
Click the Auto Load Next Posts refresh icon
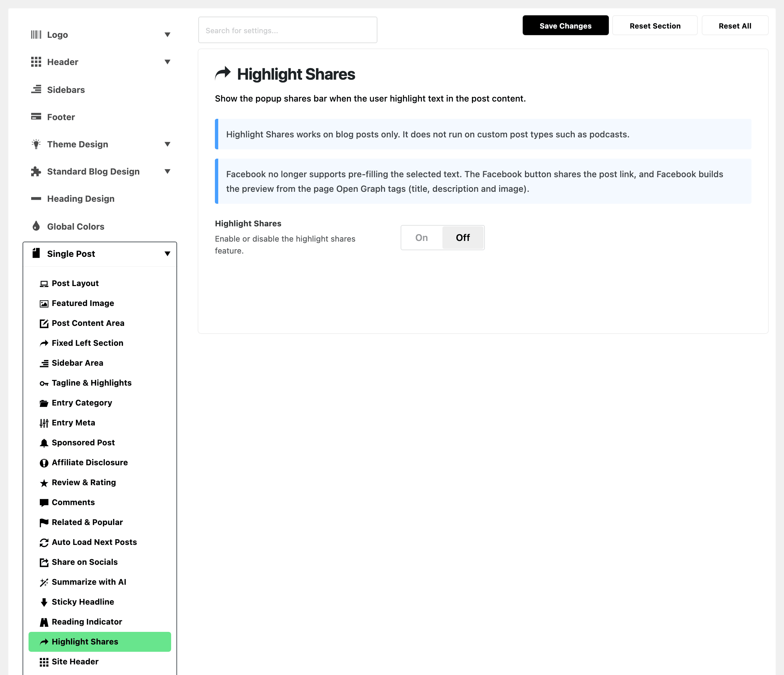coord(44,543)
